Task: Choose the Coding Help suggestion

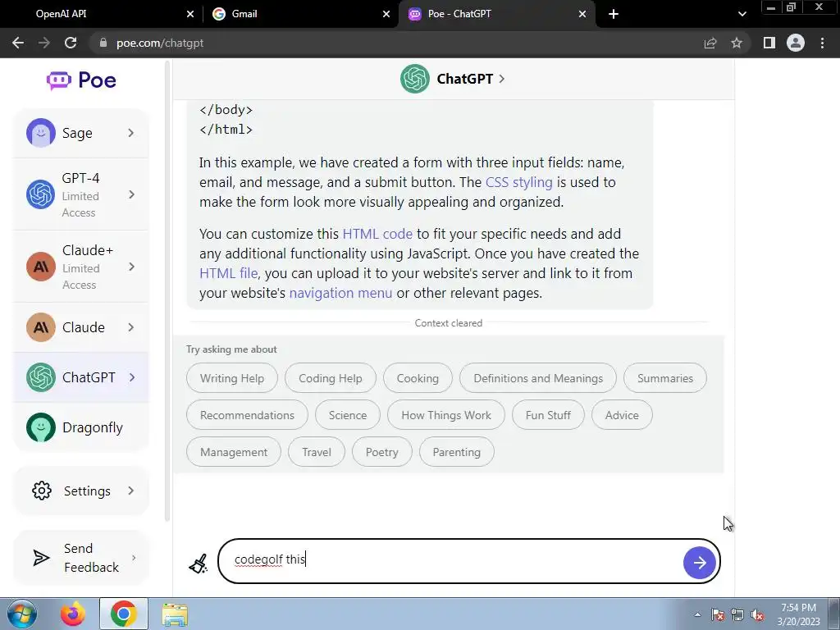Action: pos(331,378)
